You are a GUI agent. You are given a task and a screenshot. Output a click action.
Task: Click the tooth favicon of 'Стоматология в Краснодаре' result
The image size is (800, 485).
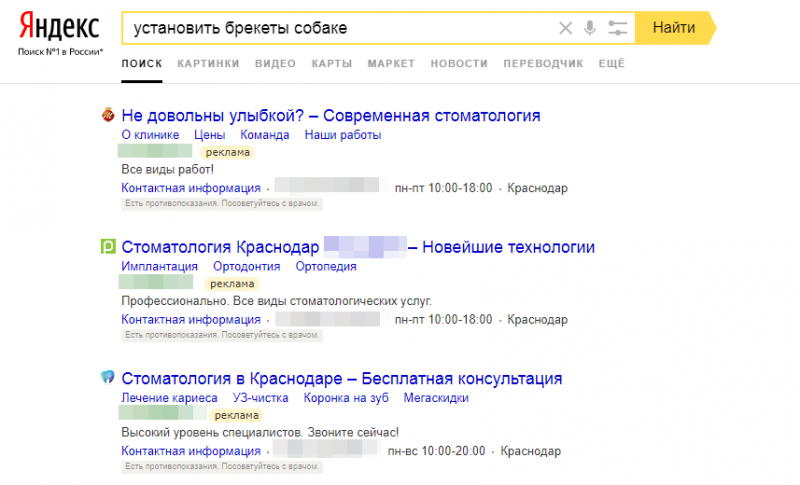[x=108, y=377]
